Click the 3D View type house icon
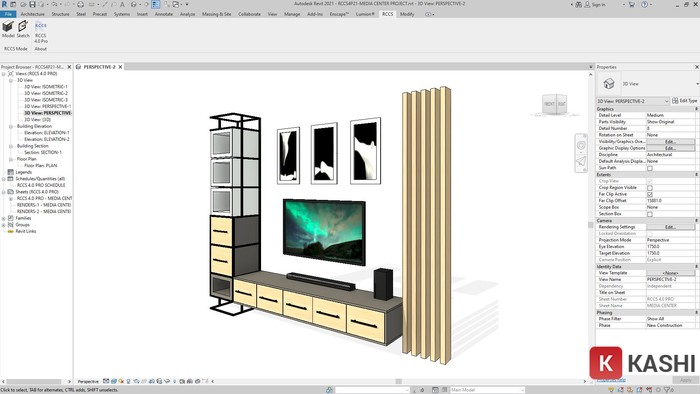 609,83
